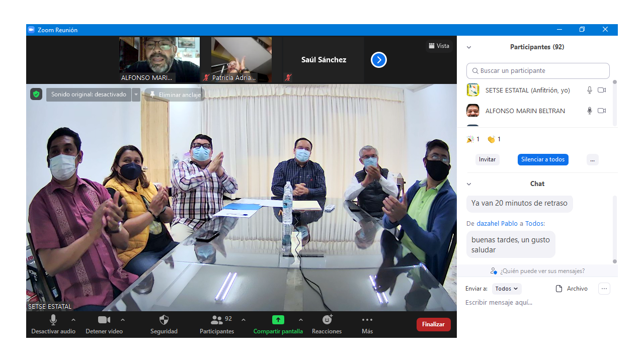Click the Zoom logo in title bar
The width and height of the screenshot is (644, 362).
tap(31, 30)
